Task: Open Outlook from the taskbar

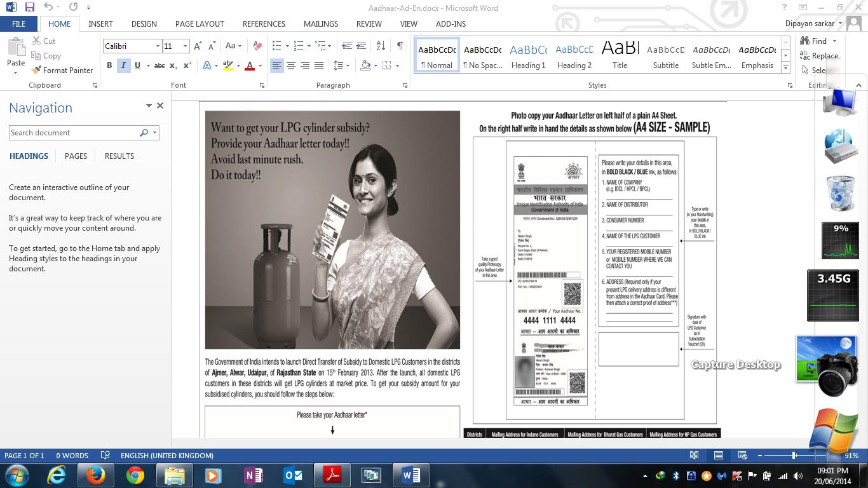Action: [x=292, y=475]
